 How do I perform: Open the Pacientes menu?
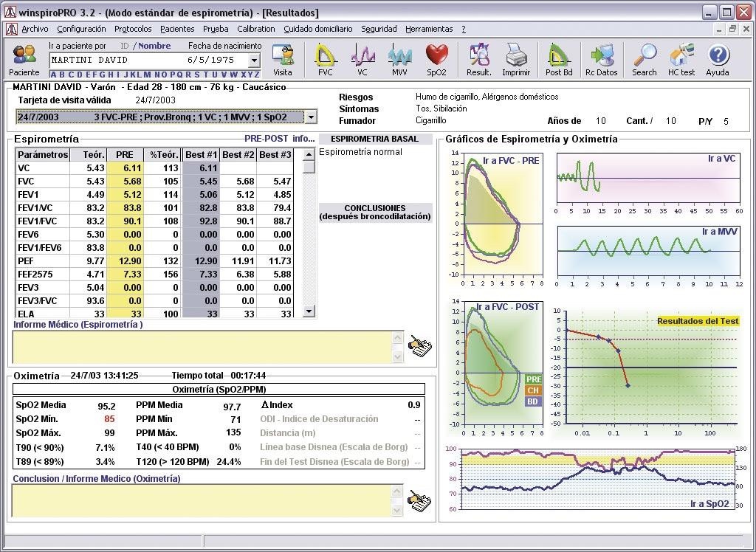pyautogui.click(x=177, y=29)
